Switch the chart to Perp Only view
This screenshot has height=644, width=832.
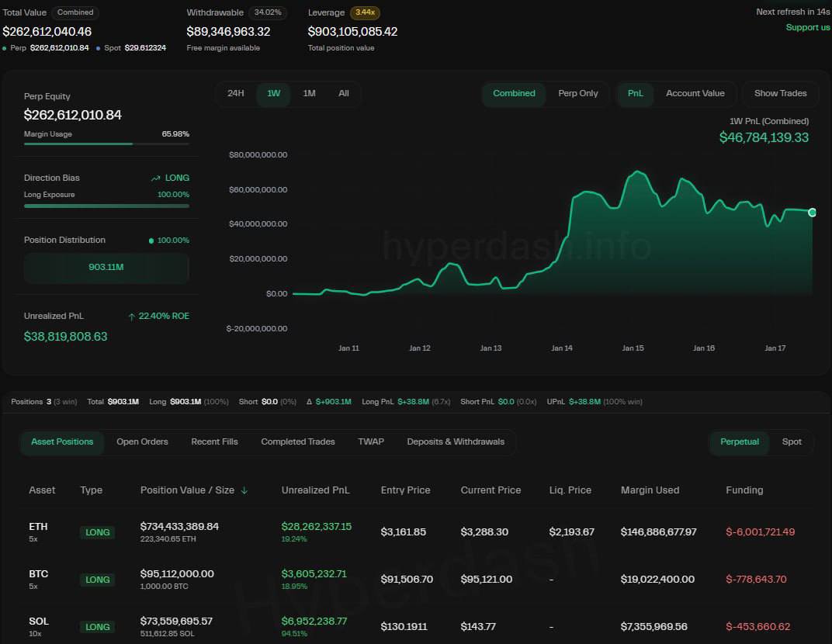(x=577, y=93)
